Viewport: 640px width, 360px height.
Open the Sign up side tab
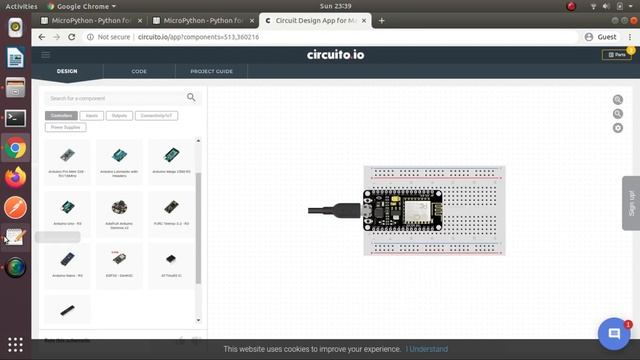631,203
